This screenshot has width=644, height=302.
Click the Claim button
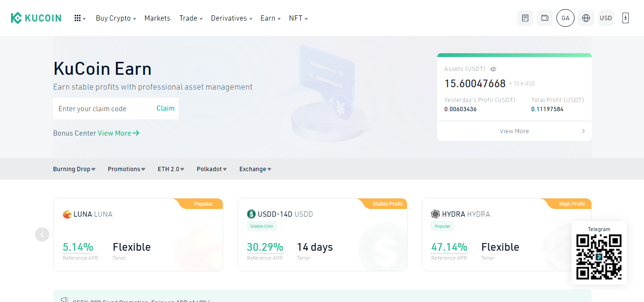point(165,108)
